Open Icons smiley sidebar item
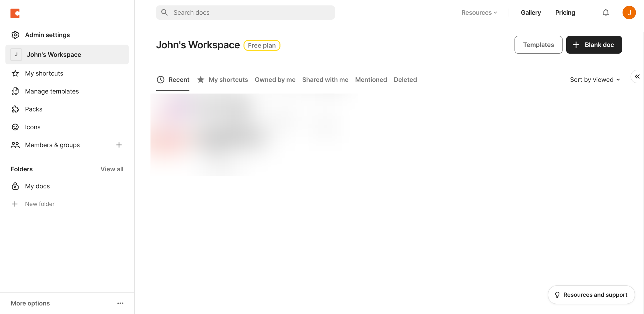This screenshot has width=644, height=314. (x=32, y=127)
